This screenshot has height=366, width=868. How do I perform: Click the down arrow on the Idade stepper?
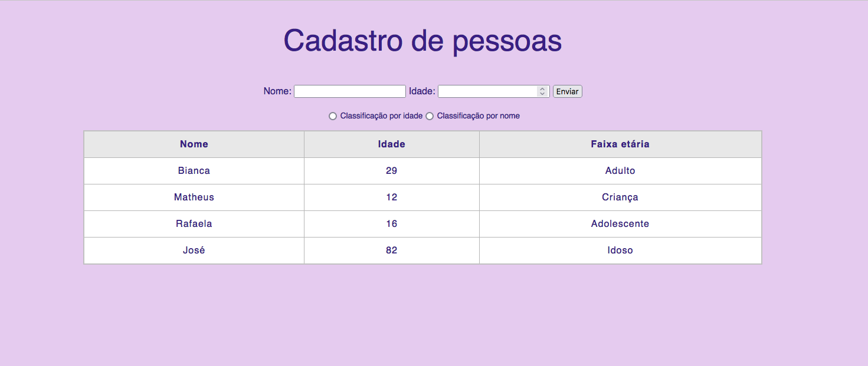(542, 94)
